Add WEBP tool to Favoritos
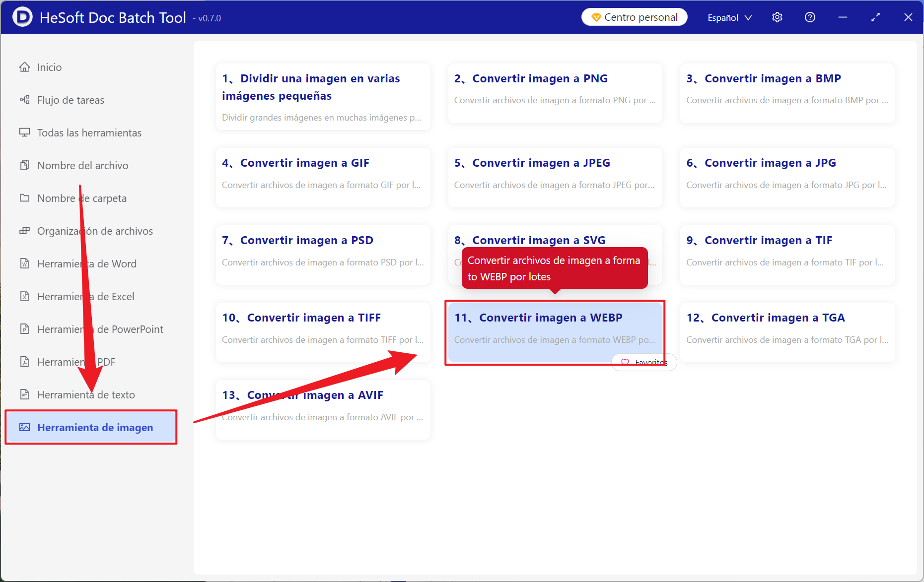Viewport: 924px width, 582px height. point(644,362)
